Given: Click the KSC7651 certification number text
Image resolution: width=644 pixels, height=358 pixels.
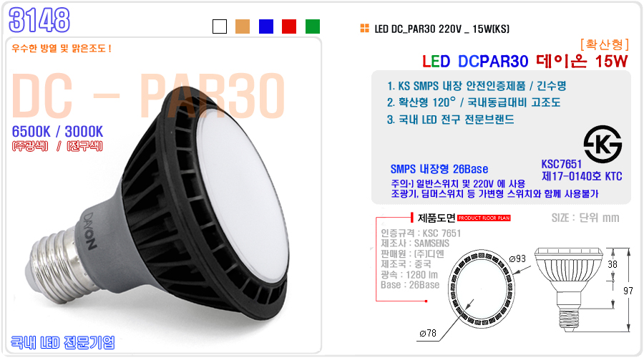Looking at the screenshot, I should coord(562,165).
